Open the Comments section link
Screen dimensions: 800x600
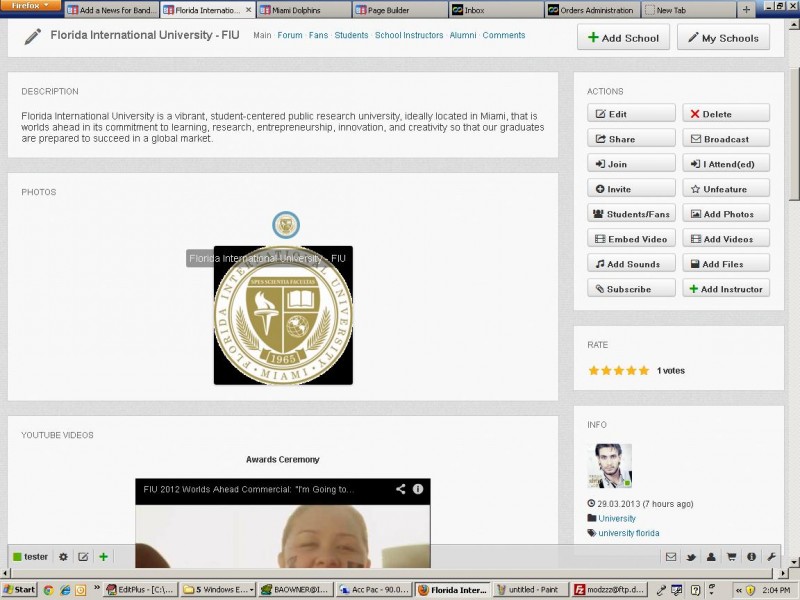(x=504, y=35)
